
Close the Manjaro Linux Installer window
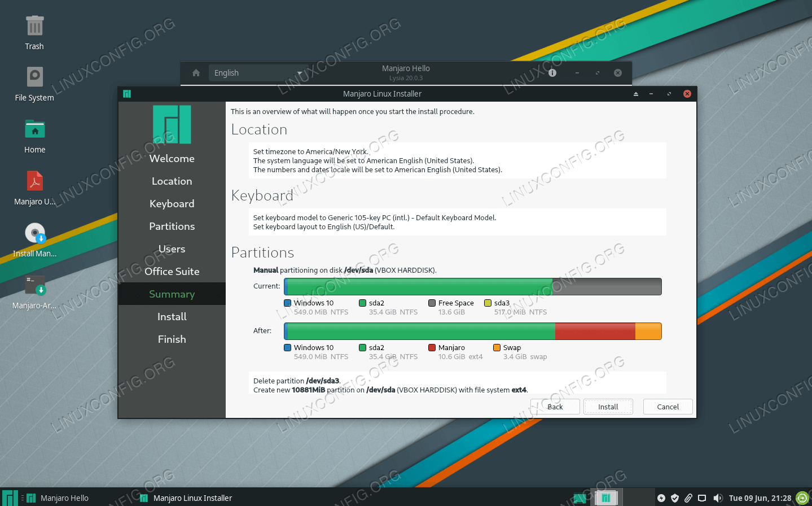[687, 94]
